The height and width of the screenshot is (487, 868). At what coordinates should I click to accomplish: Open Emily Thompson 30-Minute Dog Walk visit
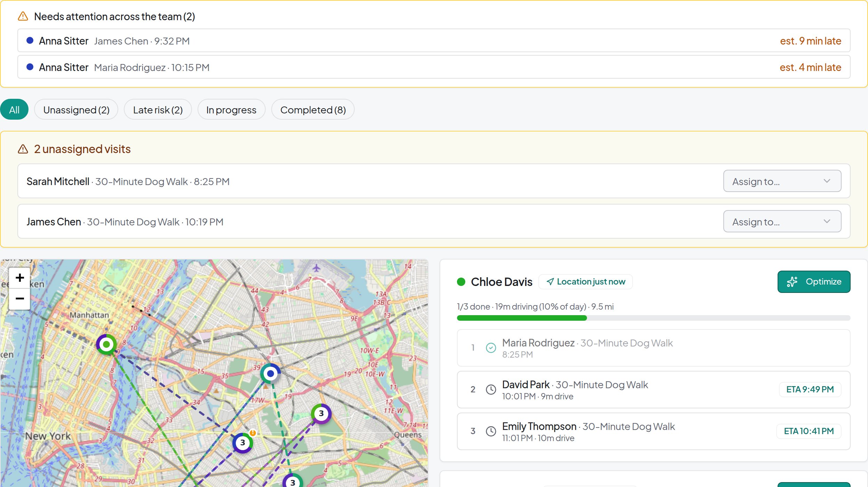coord(653,431)
